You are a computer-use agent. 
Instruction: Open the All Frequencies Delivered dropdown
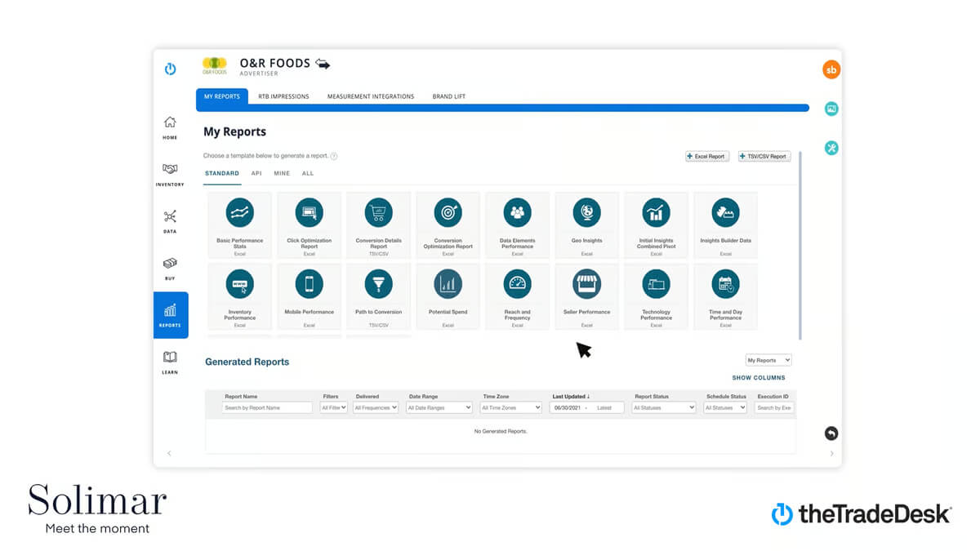tap(376, 407)
